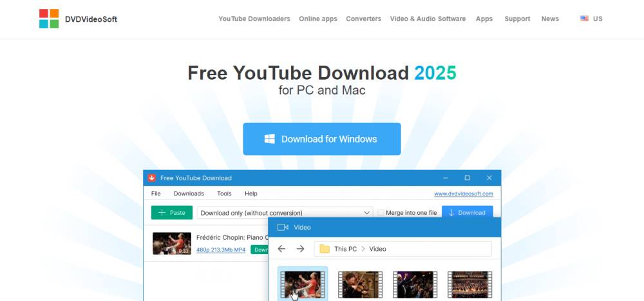Select the stage performance video thumbnail

point(415,284)
